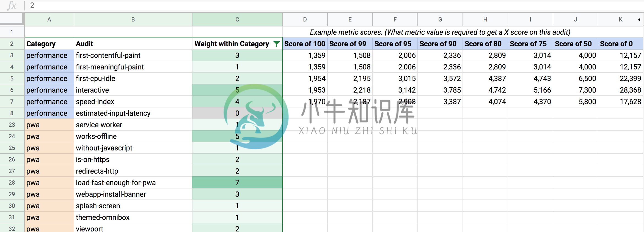Select the first-meaningful-paint cell

[x=133, y=67]
